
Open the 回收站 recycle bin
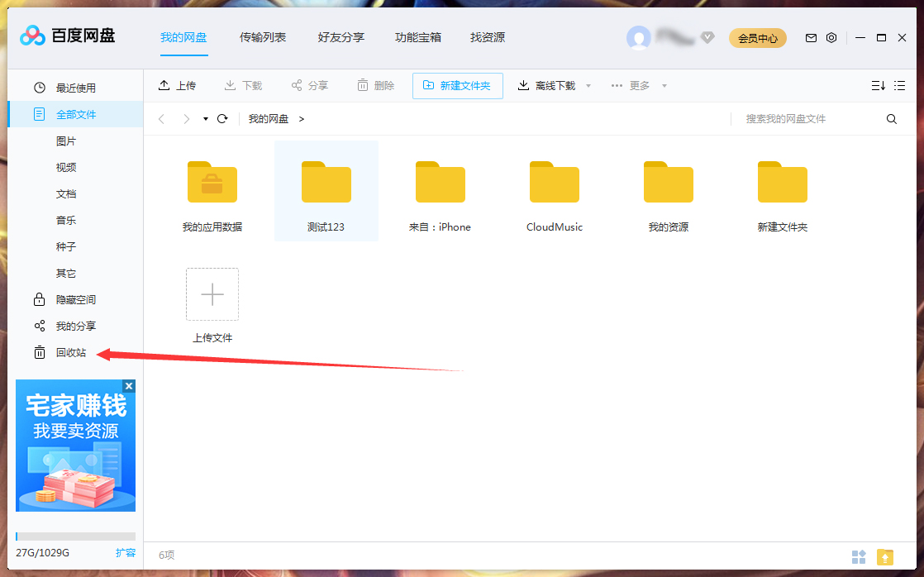click(x=69, y=352)
